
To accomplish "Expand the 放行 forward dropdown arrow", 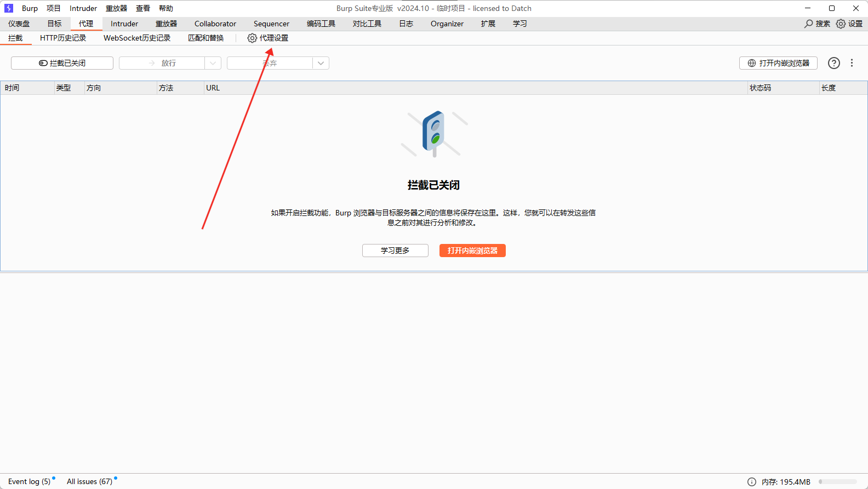I will [x=213, y=63].
